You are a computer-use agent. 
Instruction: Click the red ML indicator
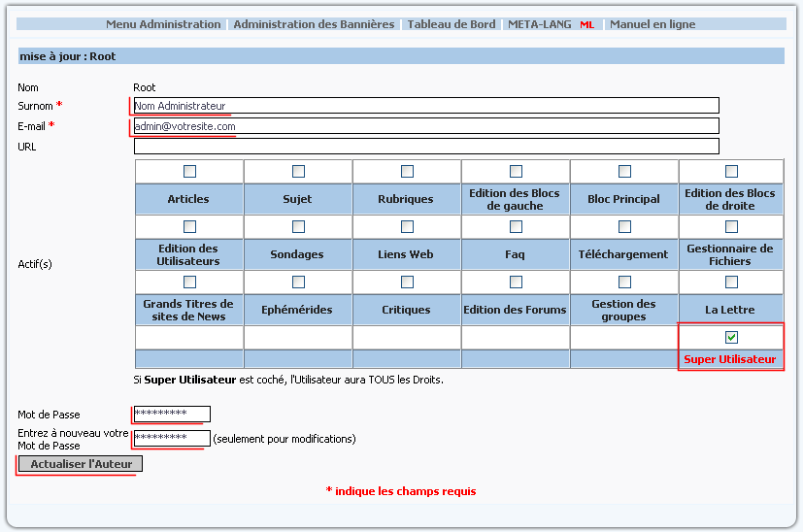coord(586,24)
